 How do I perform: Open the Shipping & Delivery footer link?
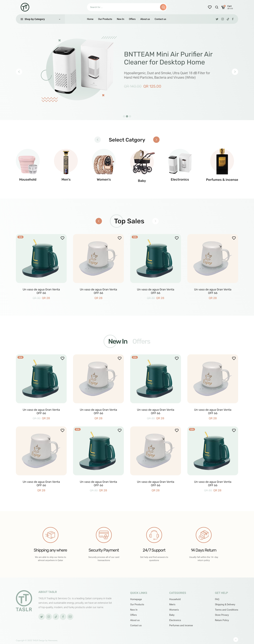point(225,605)
